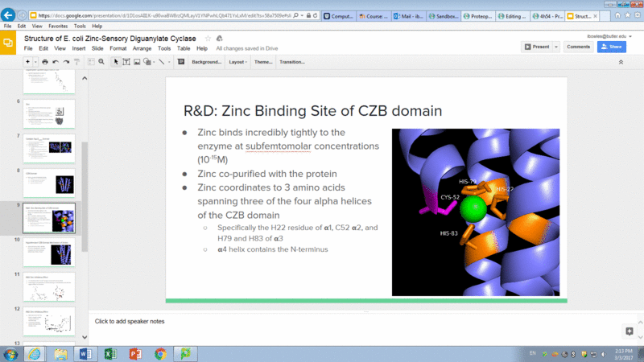
Task: Click the speaker notes field
Action: [x=322, y=321]
